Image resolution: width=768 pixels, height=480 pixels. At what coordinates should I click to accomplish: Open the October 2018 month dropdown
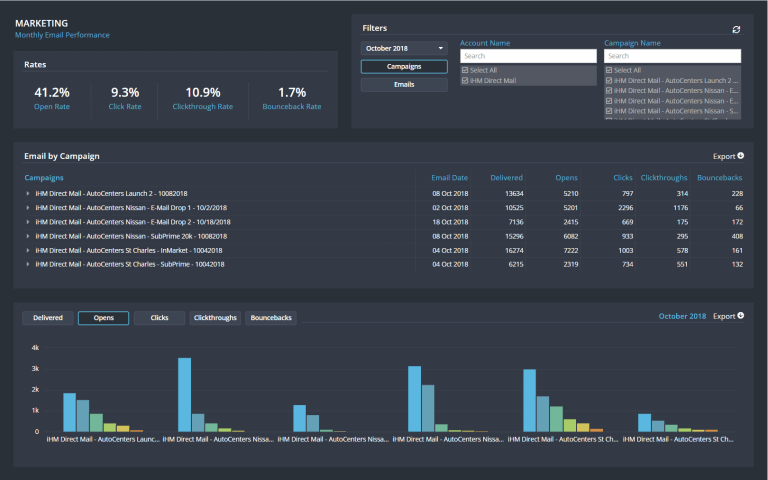[404, 48]
